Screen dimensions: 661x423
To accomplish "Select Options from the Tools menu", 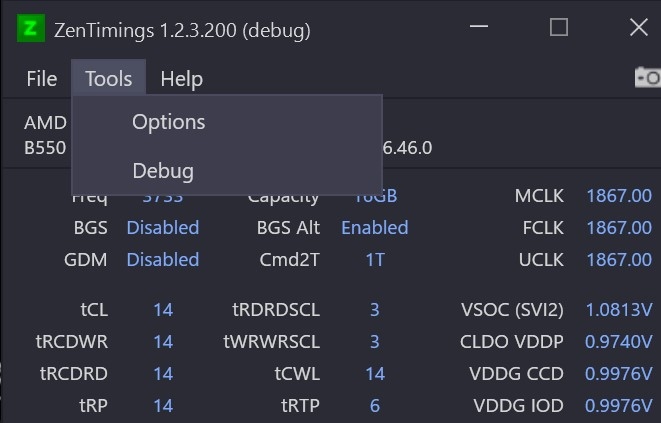I will pos(169,122).
